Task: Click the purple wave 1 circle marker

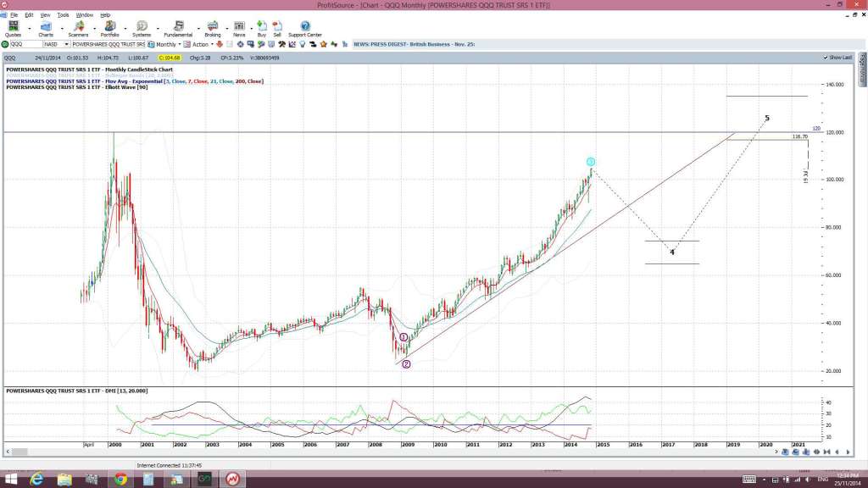Action: [403, 337]
